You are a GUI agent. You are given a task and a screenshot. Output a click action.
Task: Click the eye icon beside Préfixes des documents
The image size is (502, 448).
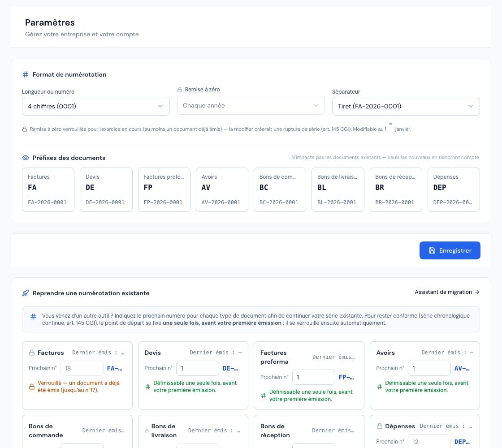click(x=25, y=158)
